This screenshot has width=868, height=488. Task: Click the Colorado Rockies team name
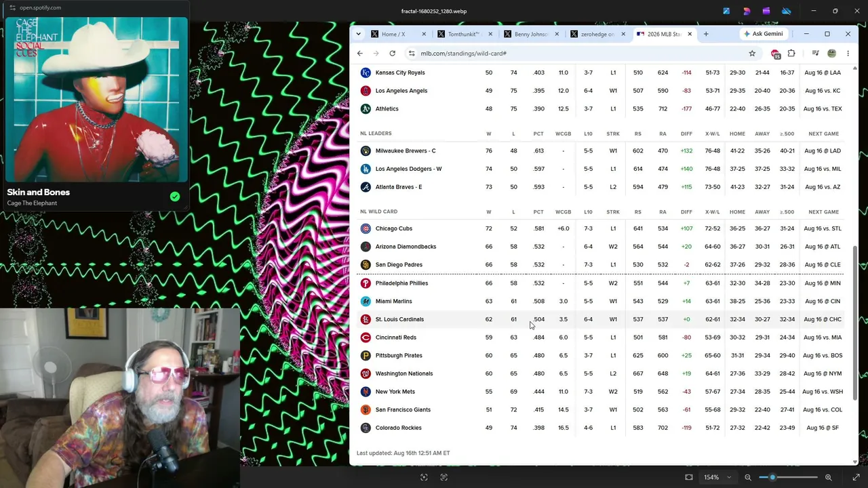tap(399, 428)
